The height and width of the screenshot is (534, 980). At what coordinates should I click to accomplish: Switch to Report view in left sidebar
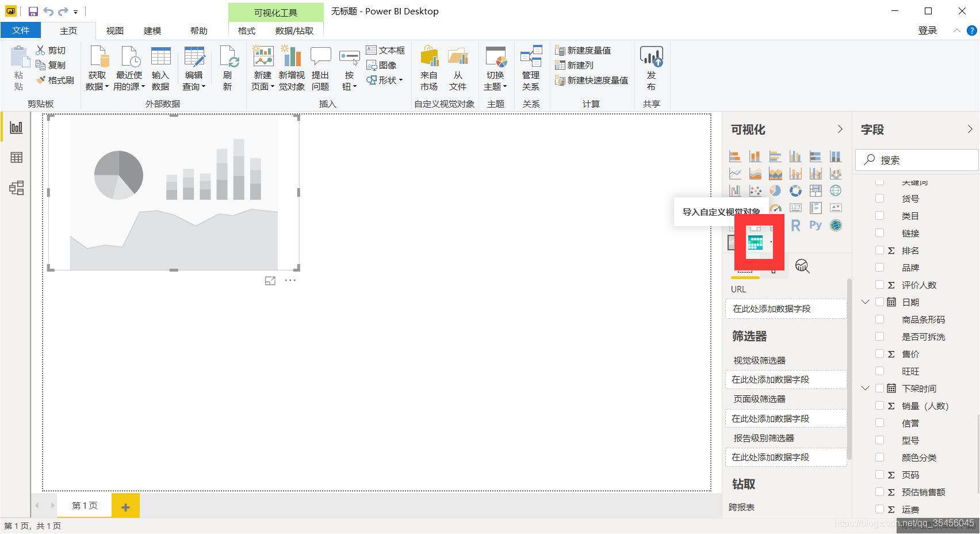click(x=16, y=127)
